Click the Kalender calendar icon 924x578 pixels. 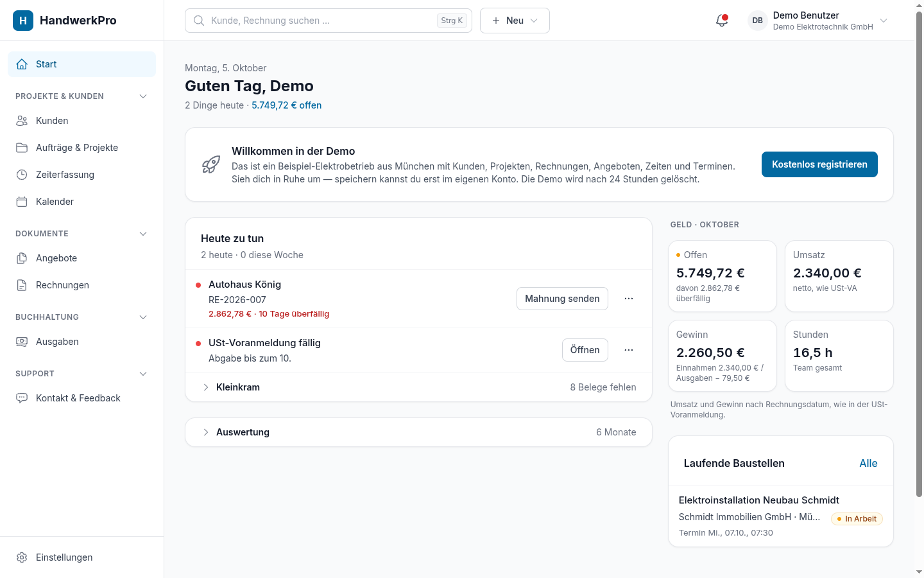coord(22,202)
